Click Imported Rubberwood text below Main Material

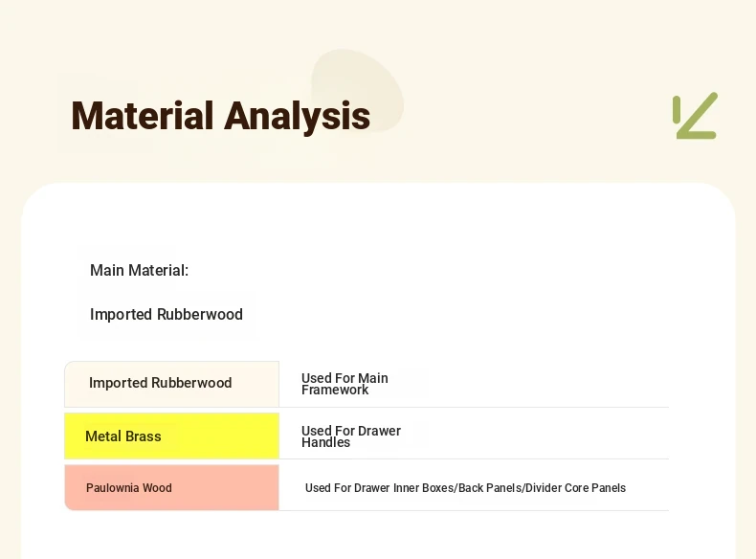(x=167, y=315)
